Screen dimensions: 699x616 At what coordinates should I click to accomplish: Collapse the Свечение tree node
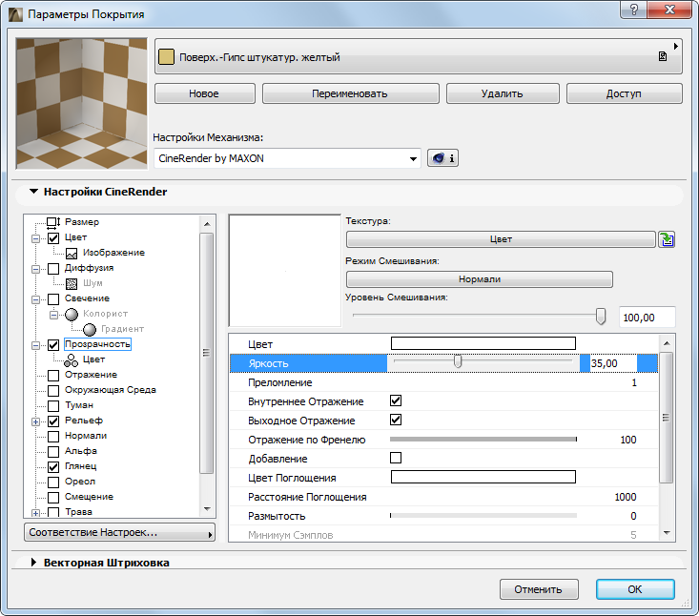click(x=35, y=299)
